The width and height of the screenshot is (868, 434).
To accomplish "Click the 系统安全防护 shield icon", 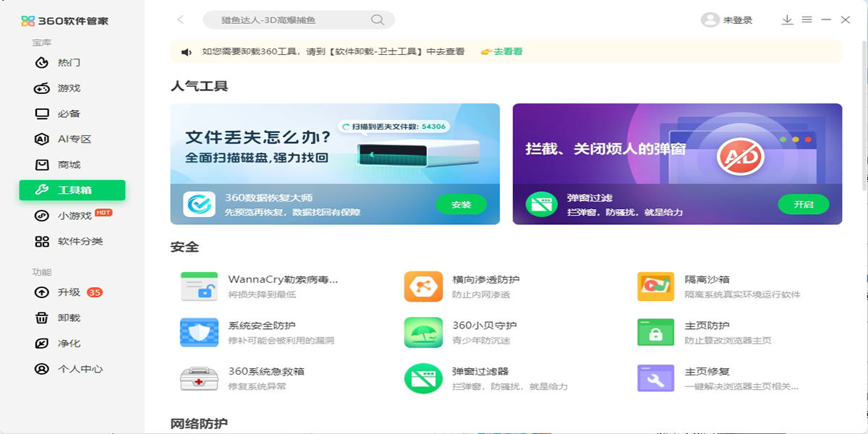I will tap(199, 333).
